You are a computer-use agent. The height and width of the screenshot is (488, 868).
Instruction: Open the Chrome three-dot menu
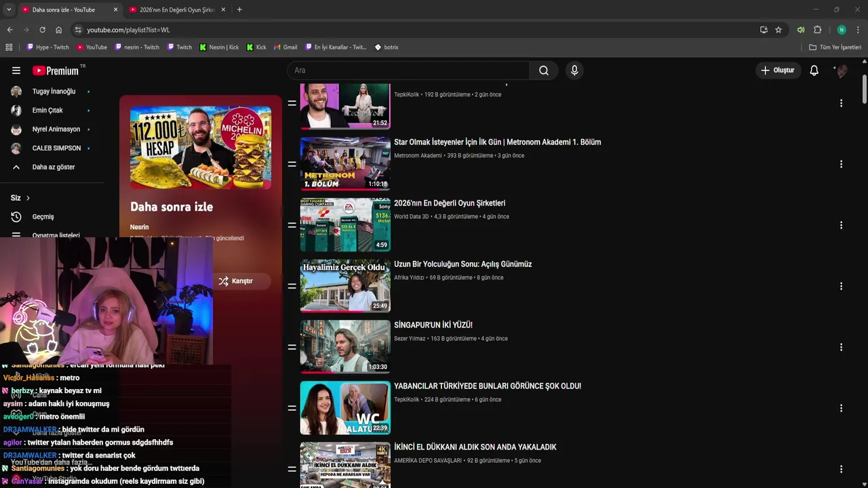[x=858, y=30]
